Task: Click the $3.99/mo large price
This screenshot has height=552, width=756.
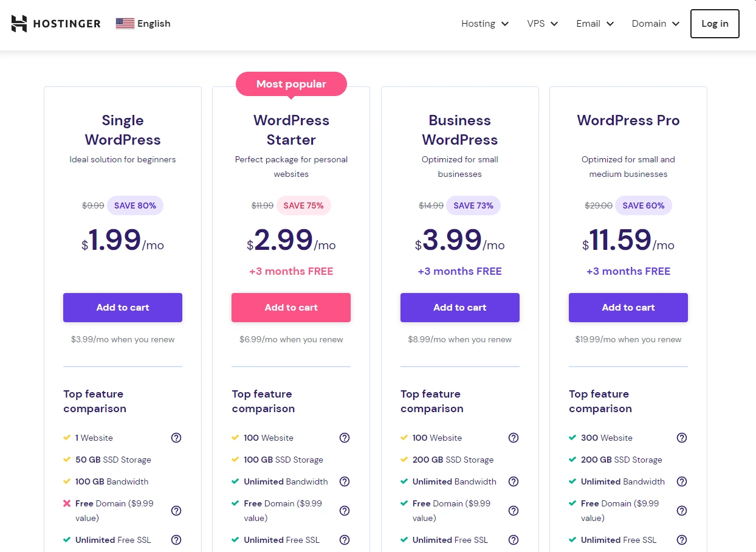Action: tap(460, 240)
